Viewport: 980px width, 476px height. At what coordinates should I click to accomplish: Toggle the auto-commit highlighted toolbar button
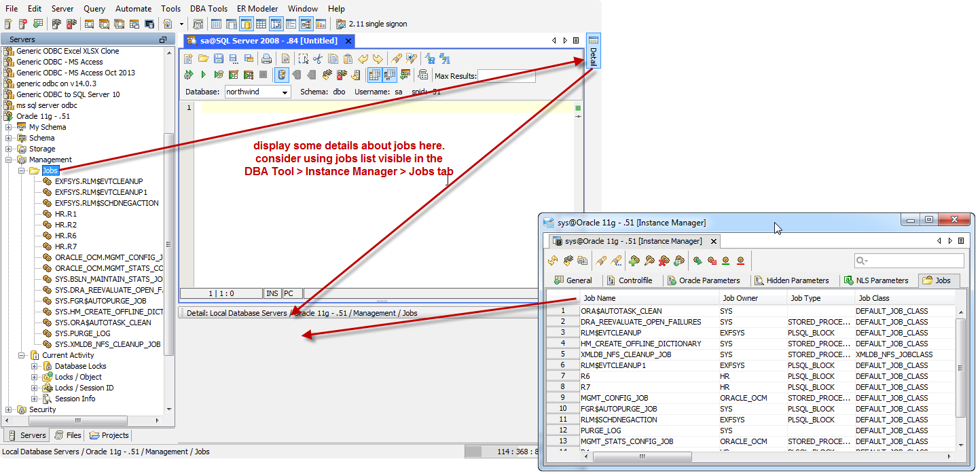(282, 74)
